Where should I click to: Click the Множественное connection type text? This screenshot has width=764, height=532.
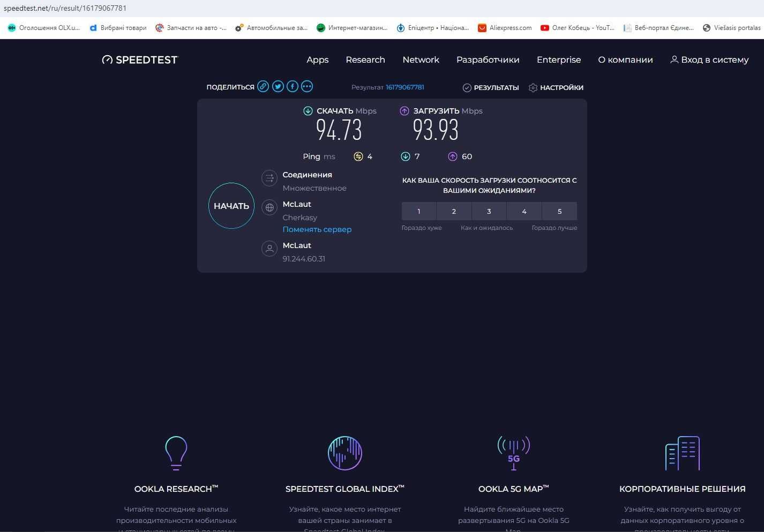tap(314, 188)
